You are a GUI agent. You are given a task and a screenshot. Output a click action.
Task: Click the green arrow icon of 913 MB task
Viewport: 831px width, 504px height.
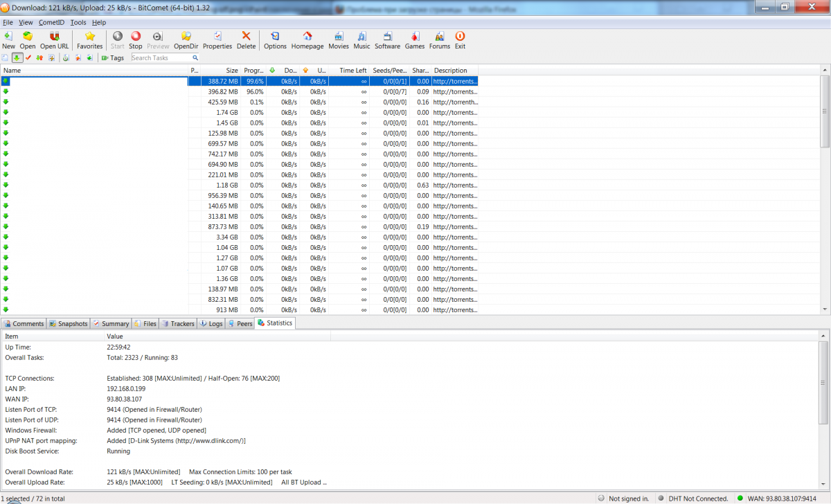pos(6,309)
